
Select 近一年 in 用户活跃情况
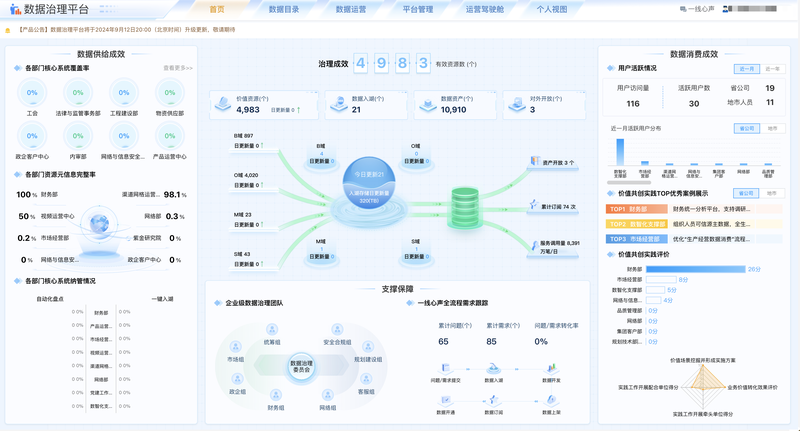pos(772,69)
